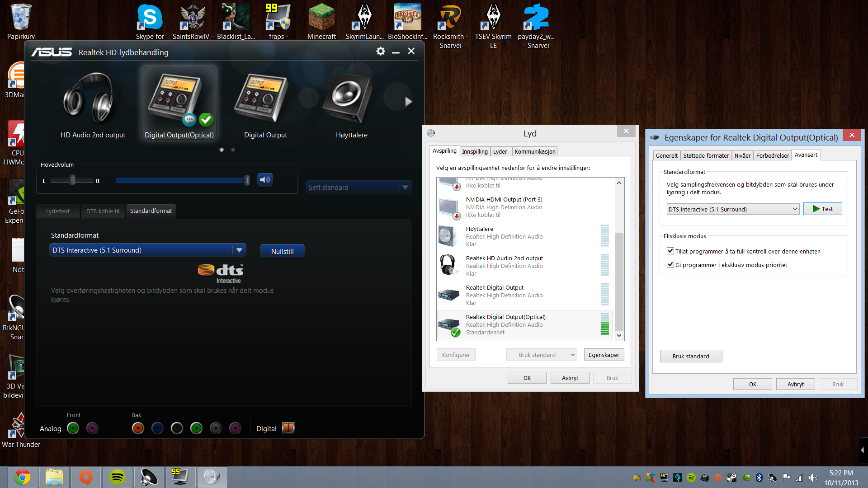Open DTS Interactive format dropdown in Egenskaper

tap(733, 209)
